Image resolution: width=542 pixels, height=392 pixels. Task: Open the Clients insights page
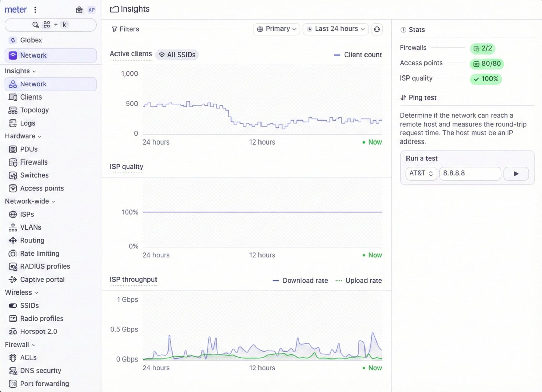[x=31, y=97]
